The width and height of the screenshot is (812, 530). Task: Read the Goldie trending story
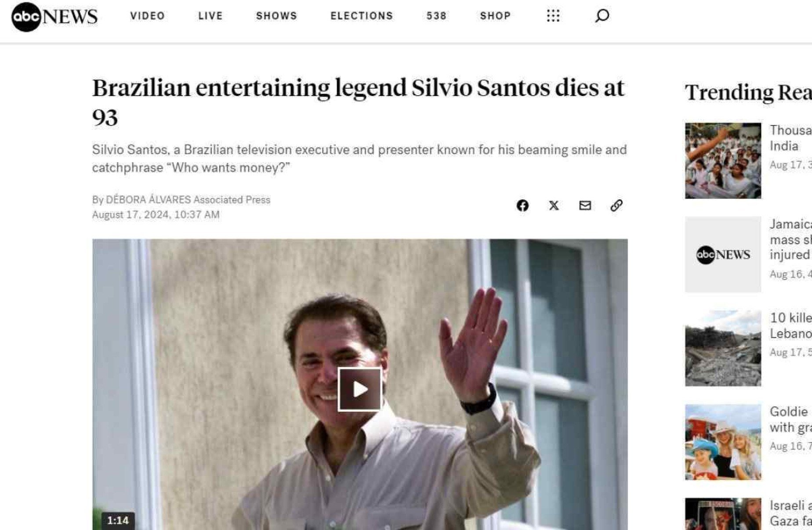pos(790,419)
